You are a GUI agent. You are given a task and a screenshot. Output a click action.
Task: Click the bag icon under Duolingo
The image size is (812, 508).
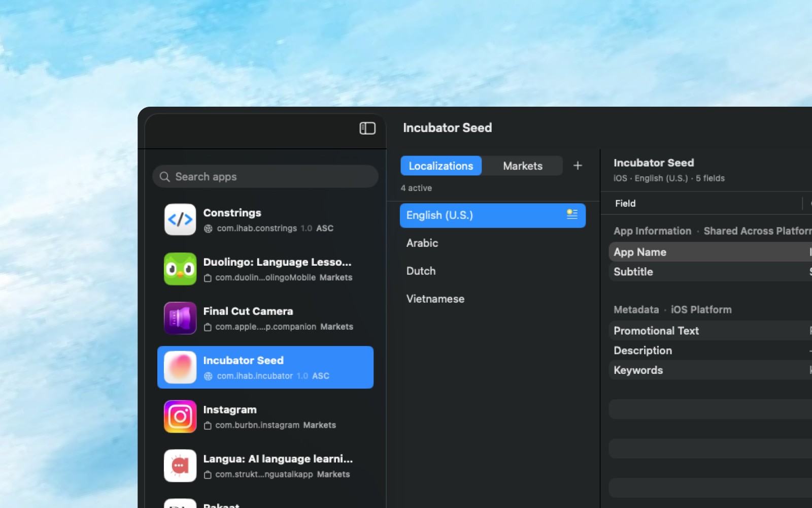[208, 278]
